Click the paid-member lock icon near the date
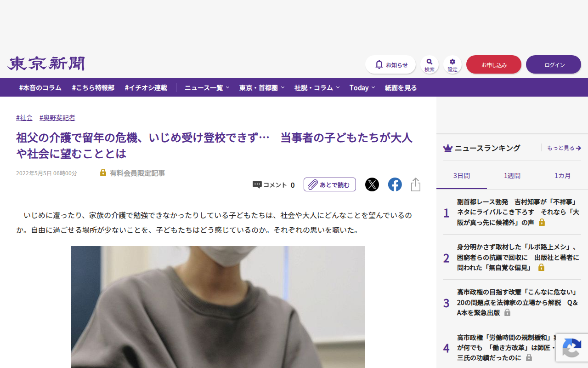The height and width of the screenshot is (368, 588). tap(103, 173)
